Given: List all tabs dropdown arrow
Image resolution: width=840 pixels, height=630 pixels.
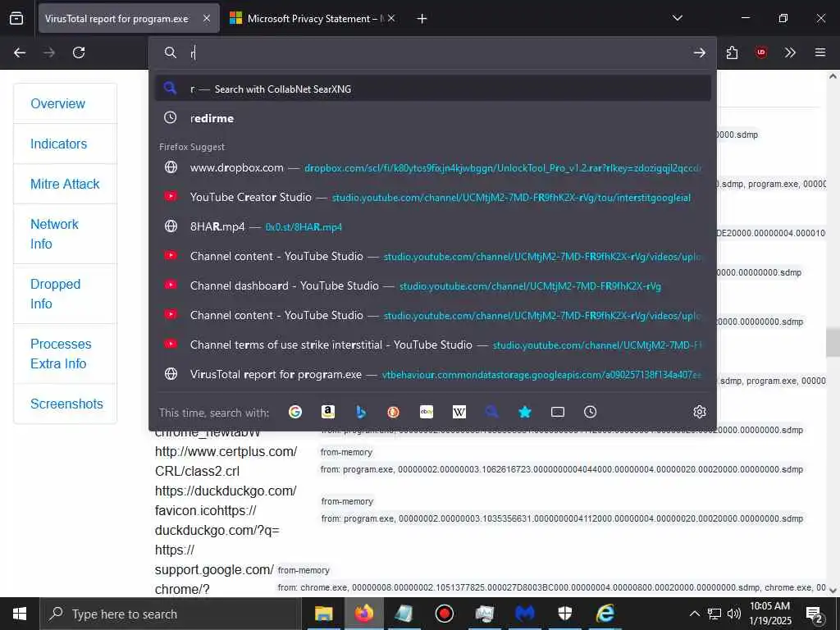Looking at the screenshot, I should (x=677, y=18).
